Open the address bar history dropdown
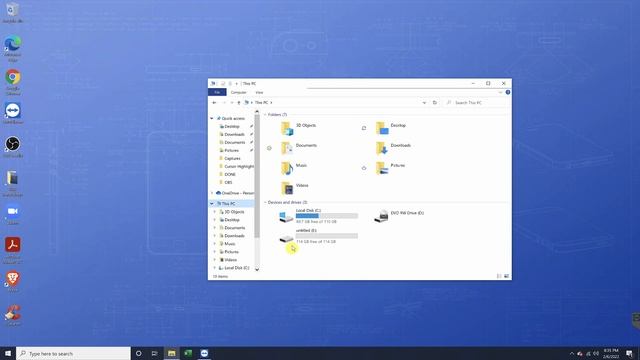Image resolution: width=640 pixels, height=360 pixels. 424,102
